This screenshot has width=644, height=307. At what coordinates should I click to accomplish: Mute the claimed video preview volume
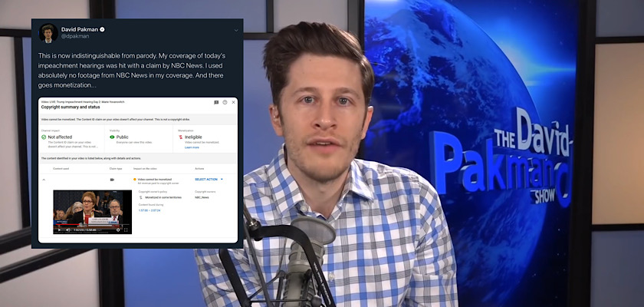(x=67, y=230)
